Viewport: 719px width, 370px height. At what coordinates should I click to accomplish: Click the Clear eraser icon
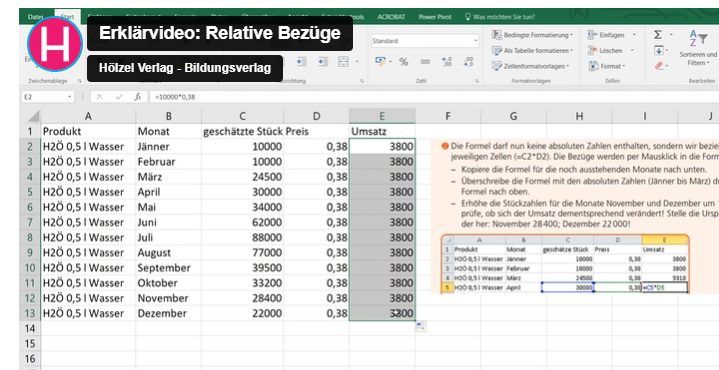(659, 66)
